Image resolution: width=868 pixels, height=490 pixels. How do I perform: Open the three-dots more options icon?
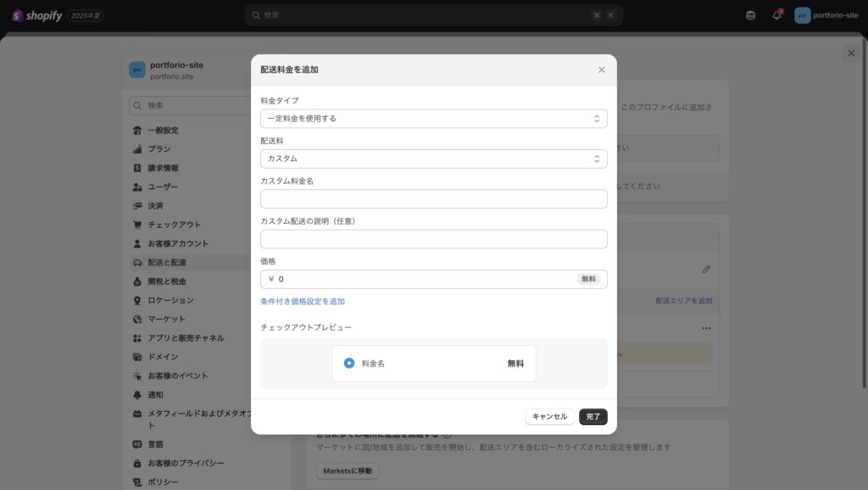point(706,328)
